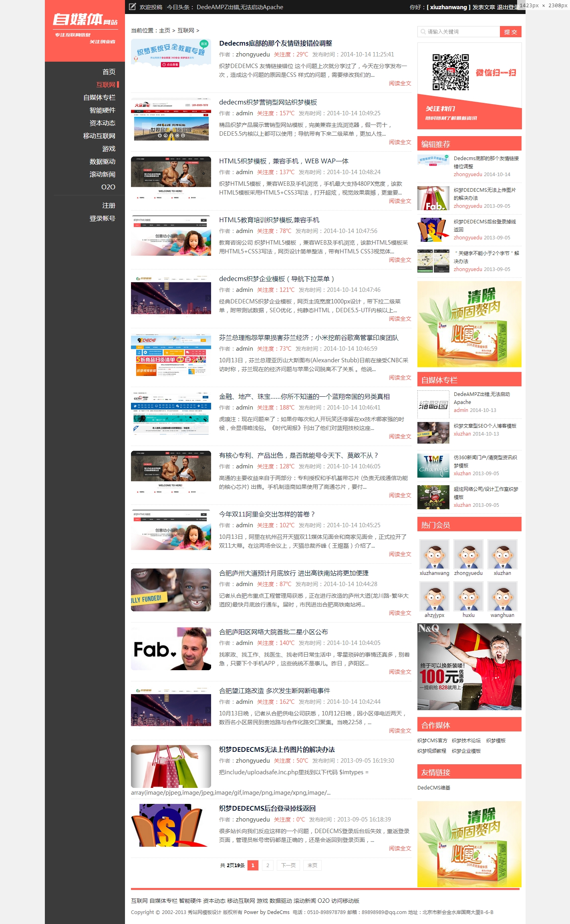The width and height of the screenshot is (570, 924).
Task: Click the pencil edit icon beside 欢迎投稿
Action: (132, 7)
